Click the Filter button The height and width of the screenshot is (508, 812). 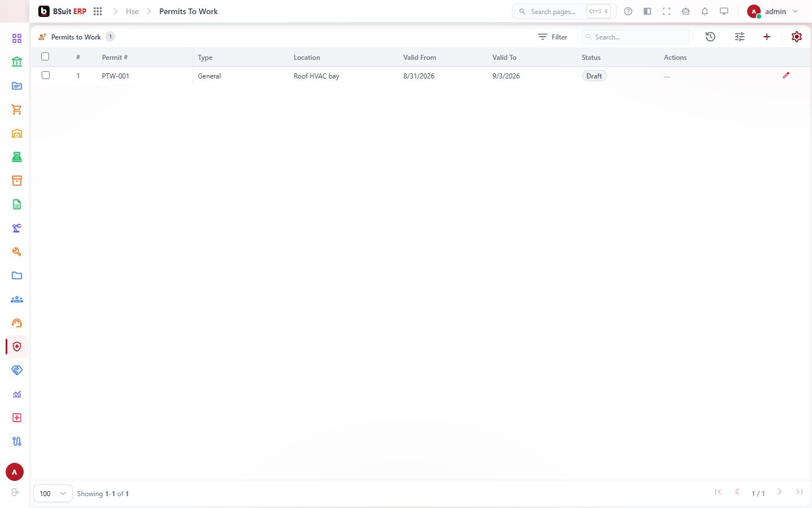pyautogui.click(x=553, y=37)
